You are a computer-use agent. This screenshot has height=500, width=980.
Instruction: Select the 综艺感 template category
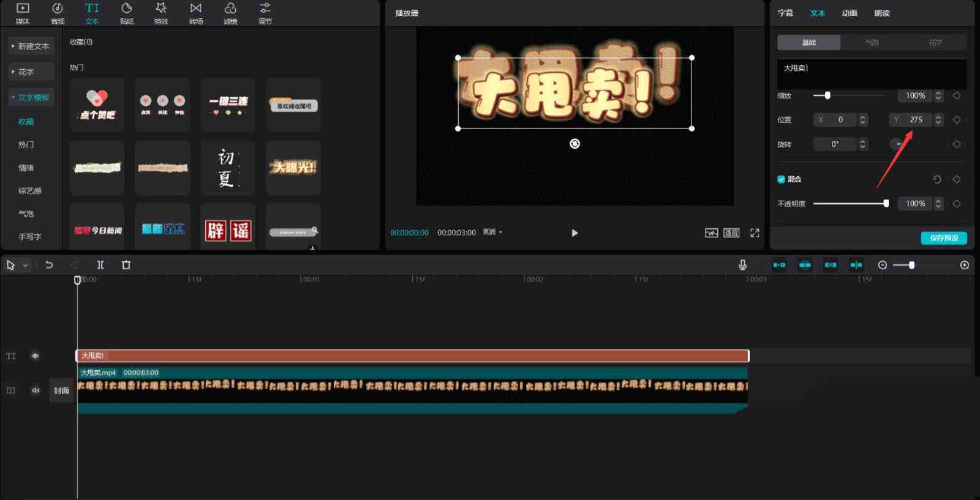[x=30, y=191]
